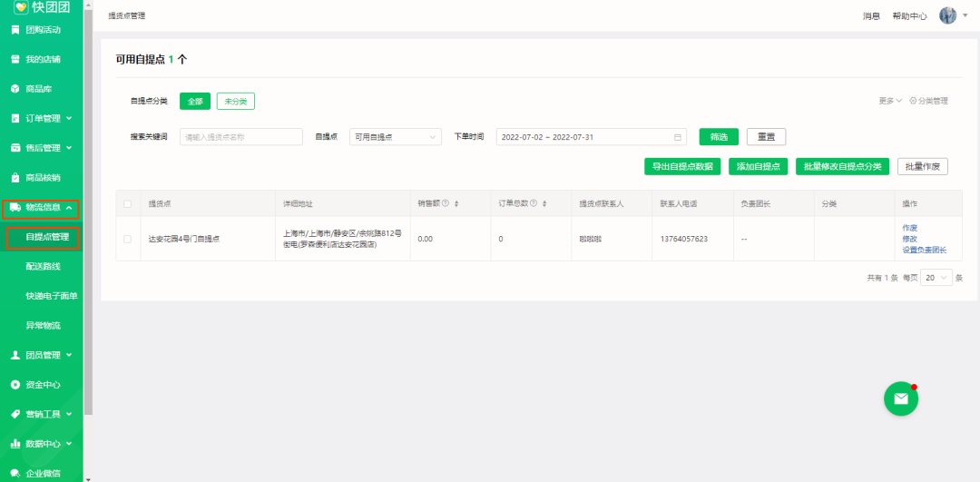Screen dimensions: 980x482
Task: Collapse the 物流信息 submenu chevron
Action: tap(69, 208)
